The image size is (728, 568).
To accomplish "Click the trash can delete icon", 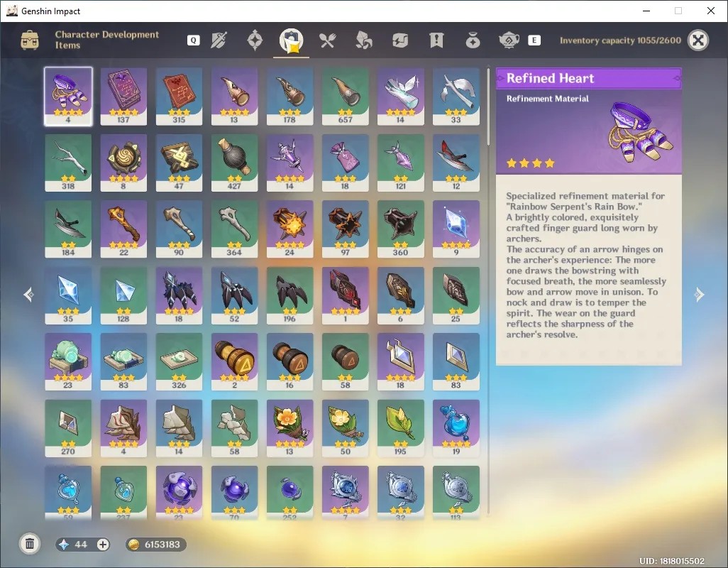I will 30,544.
